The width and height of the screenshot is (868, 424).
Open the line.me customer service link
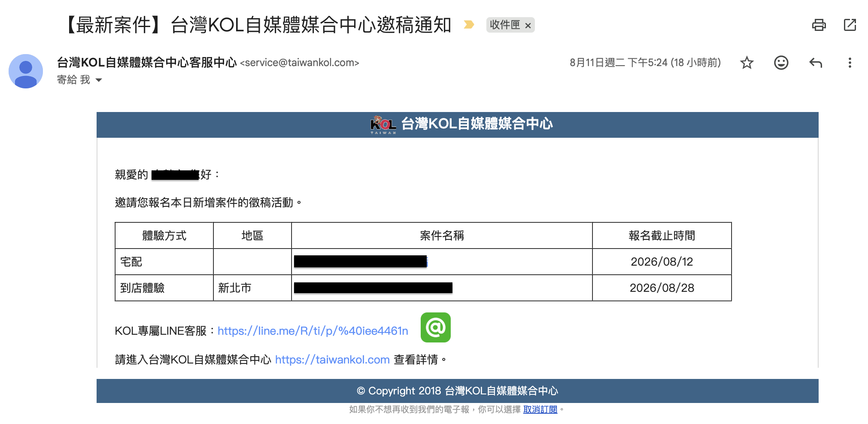pos(313,331)
